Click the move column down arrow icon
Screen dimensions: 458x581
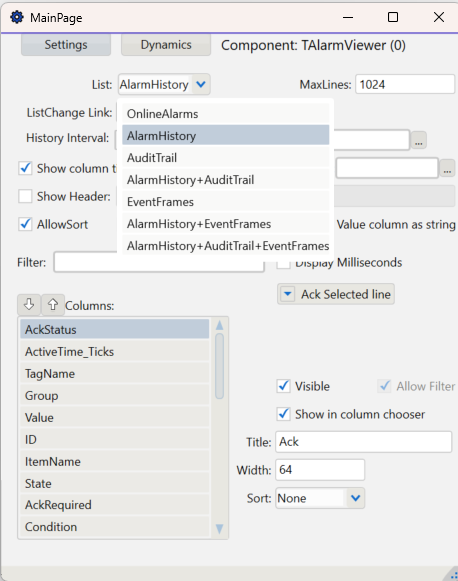tap(29, 305)
